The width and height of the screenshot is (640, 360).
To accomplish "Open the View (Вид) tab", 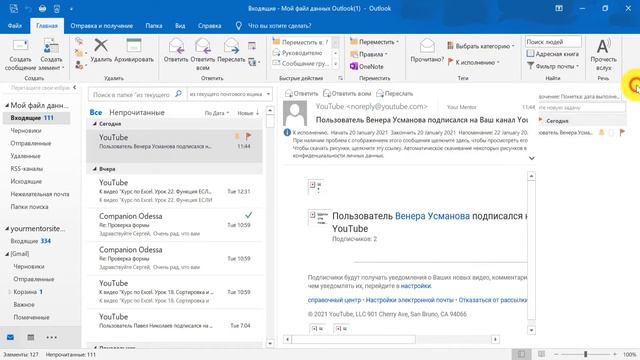I will [x=180, y=25].
